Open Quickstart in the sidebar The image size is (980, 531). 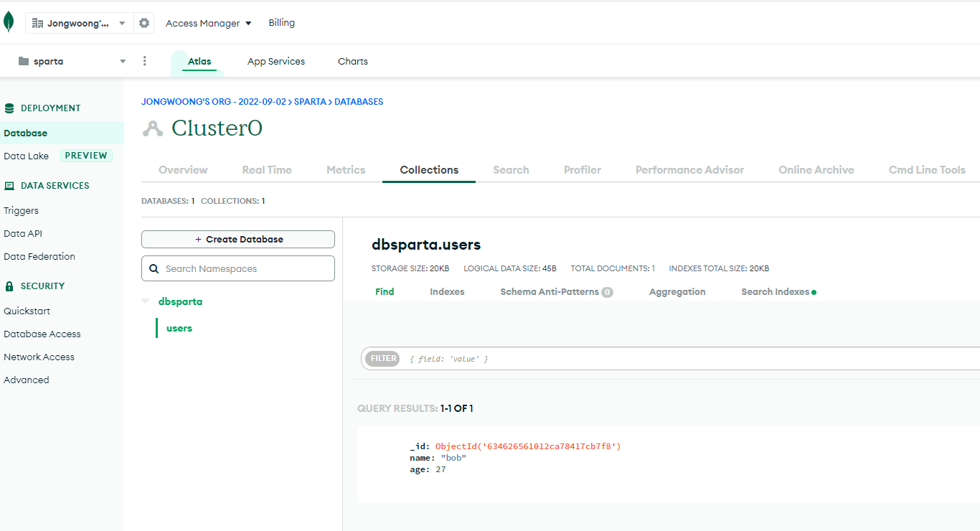(27, 311)
